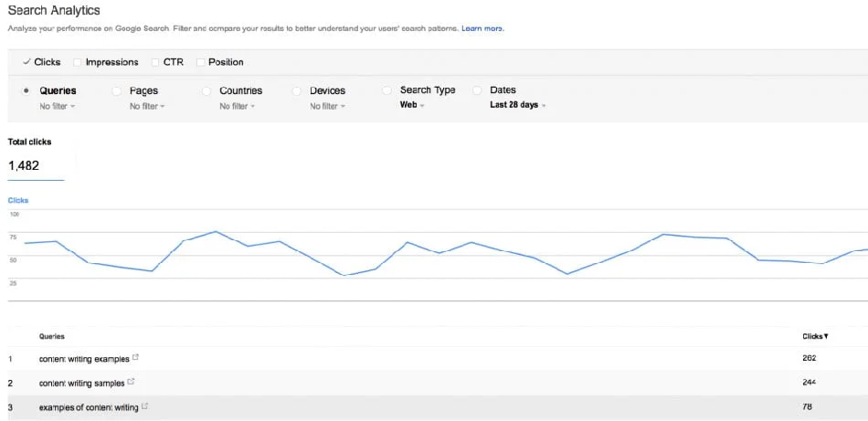Open the Web search type dropdown
The width and height of the screenshot is (868, 421).
tap(412, 105)
